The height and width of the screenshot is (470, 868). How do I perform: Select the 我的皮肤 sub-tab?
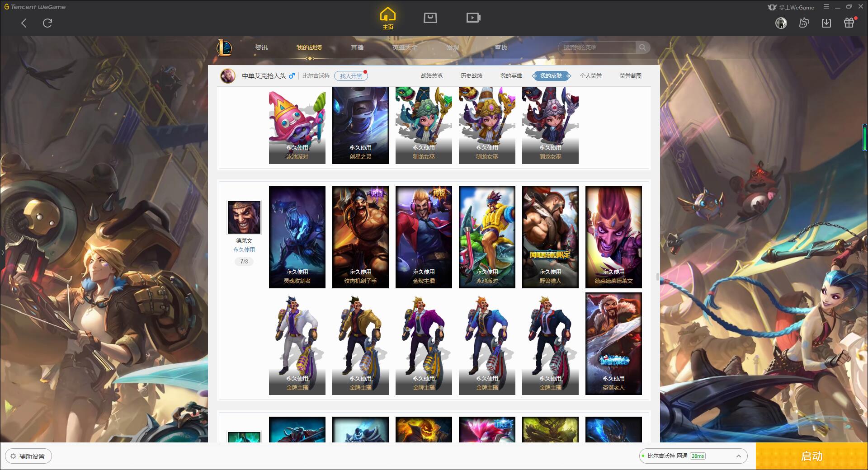(551, 76)
